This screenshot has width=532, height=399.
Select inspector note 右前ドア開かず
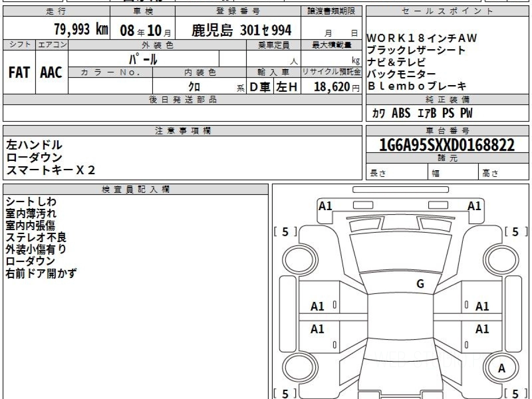(x=41, y=274)
